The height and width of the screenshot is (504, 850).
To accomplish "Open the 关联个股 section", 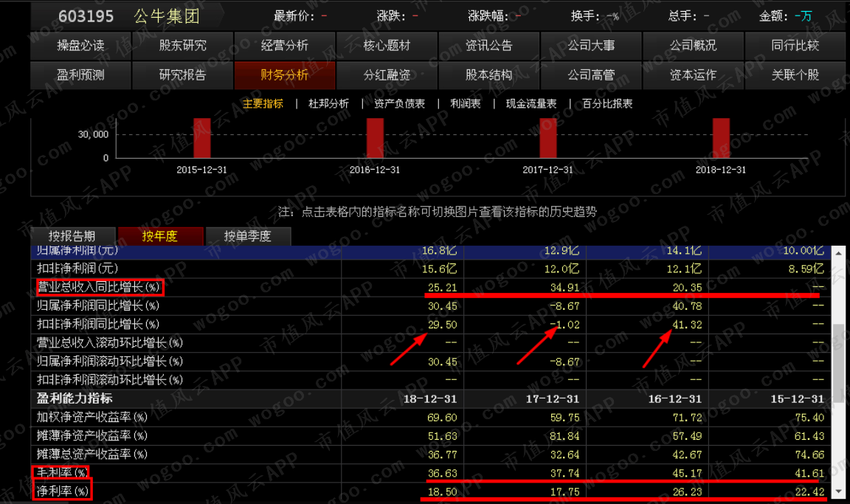I will pyautogui.click(x=795, y=75).
